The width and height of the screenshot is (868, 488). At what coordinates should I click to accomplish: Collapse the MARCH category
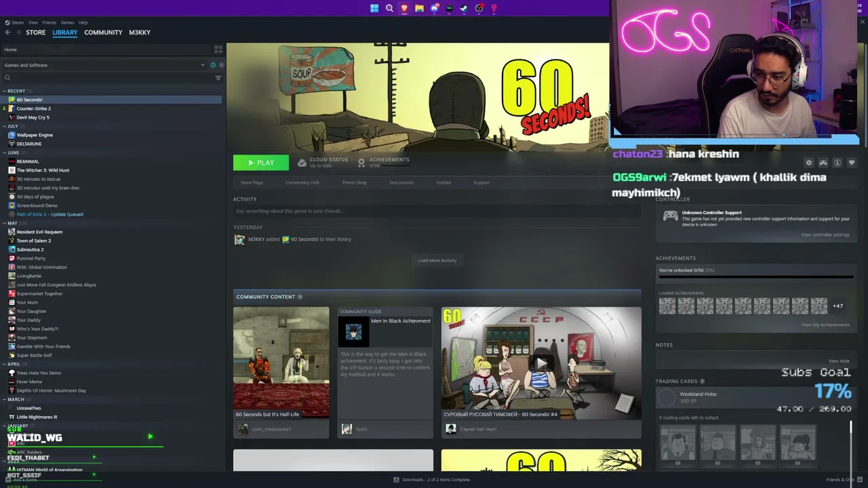coord(4,399)
